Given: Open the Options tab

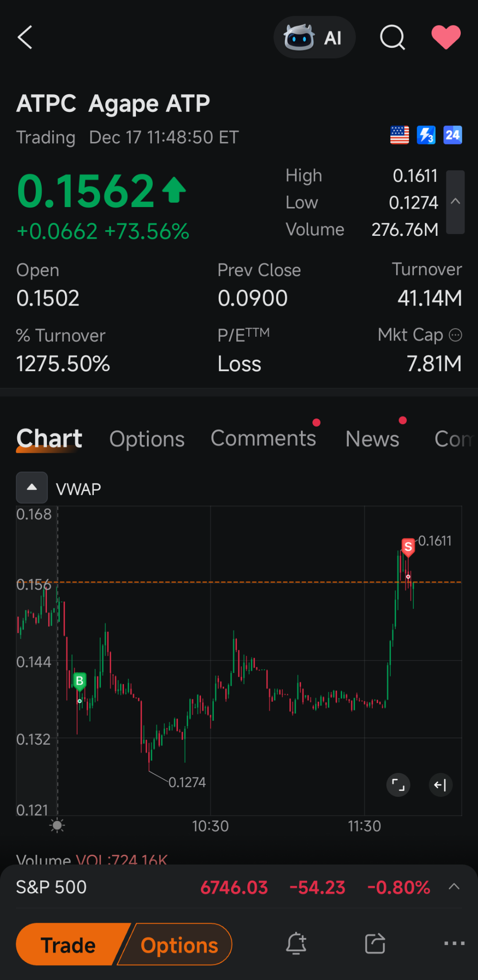Looking at the screenshot, I should (147, 439).
